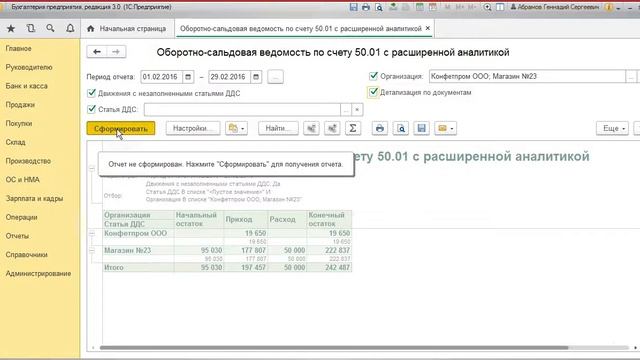Open report variants dropdown with folder icon

pos(236,128)
